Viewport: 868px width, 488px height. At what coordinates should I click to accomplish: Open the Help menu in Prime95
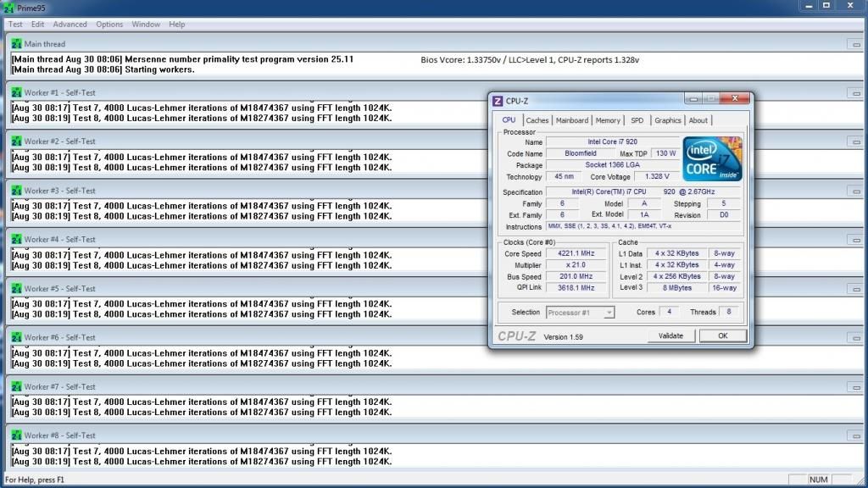[177, 25]
